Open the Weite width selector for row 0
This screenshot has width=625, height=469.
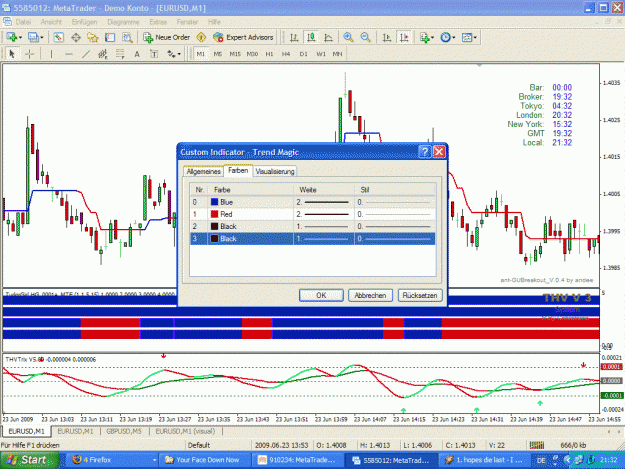point(324,202)
